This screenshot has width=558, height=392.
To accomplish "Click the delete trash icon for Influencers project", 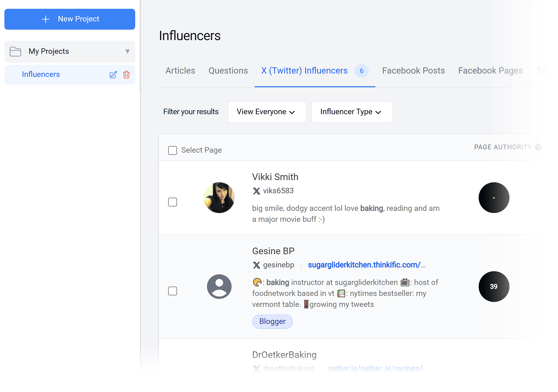I will (x=126, y=75).
